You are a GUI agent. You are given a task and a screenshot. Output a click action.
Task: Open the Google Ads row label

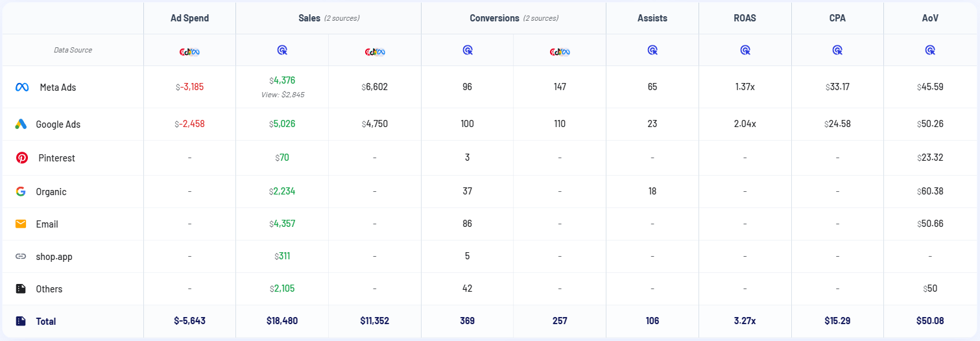tap(58, 124)
